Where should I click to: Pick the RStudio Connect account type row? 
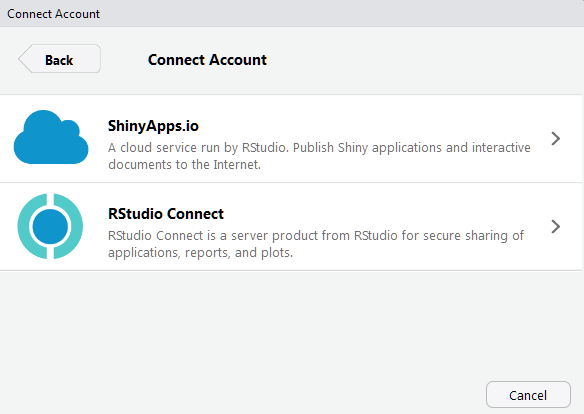291,226
